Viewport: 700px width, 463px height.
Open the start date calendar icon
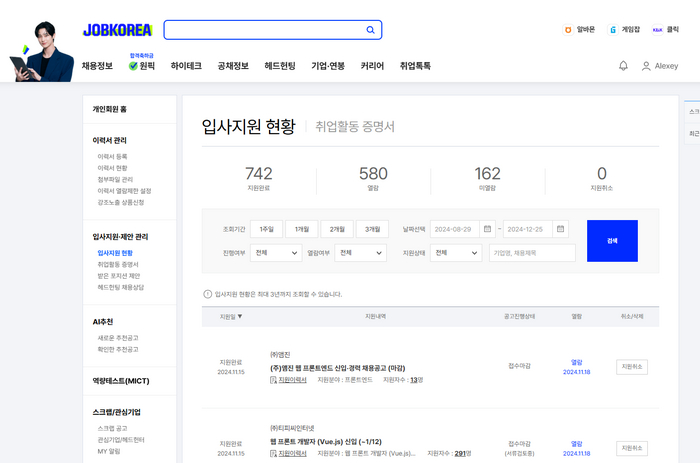coord(487,228)
